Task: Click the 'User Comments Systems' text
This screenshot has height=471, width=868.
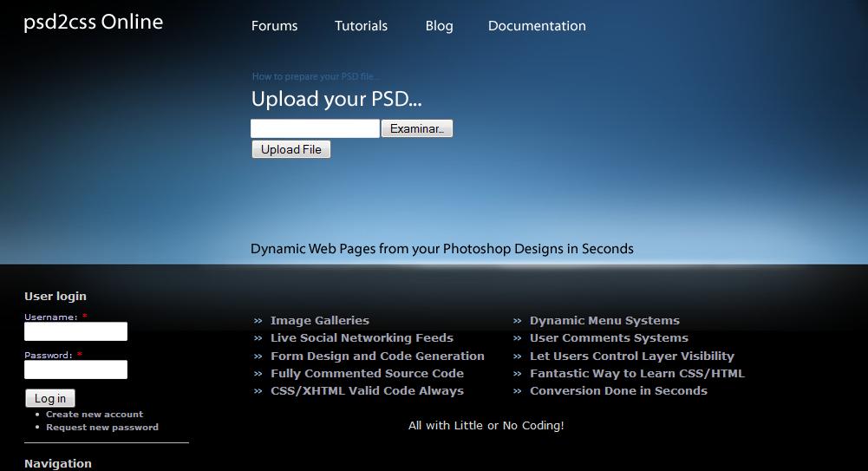Action: (609, 337)
